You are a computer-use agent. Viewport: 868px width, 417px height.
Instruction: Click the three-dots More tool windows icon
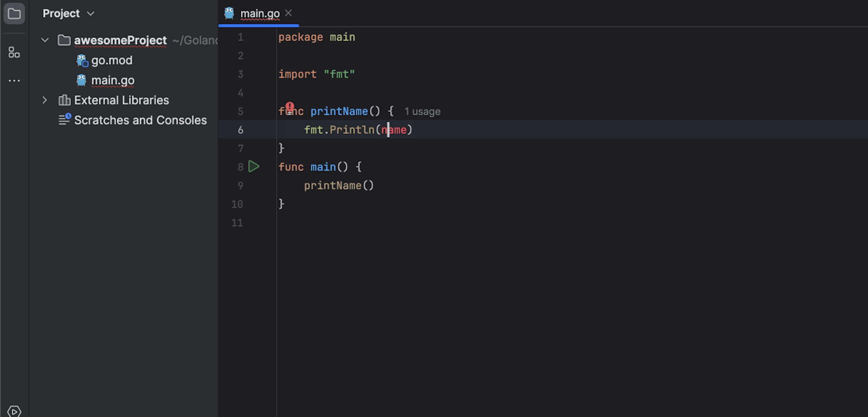[14, 81]
